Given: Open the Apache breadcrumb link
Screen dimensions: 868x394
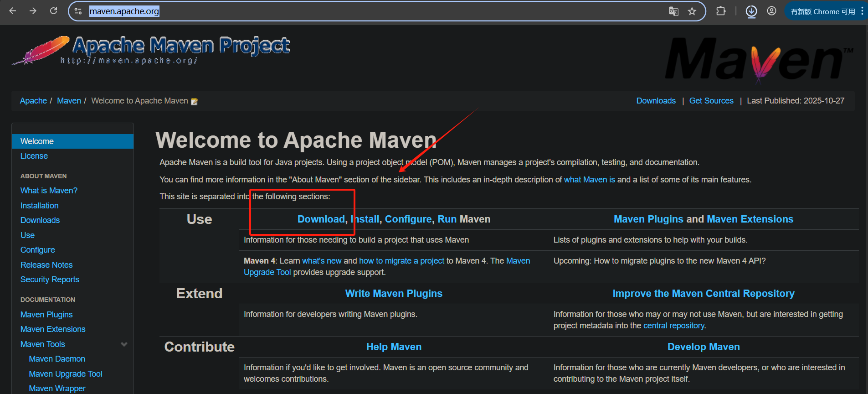Looking at the screenshot, I should pos(33,101).
